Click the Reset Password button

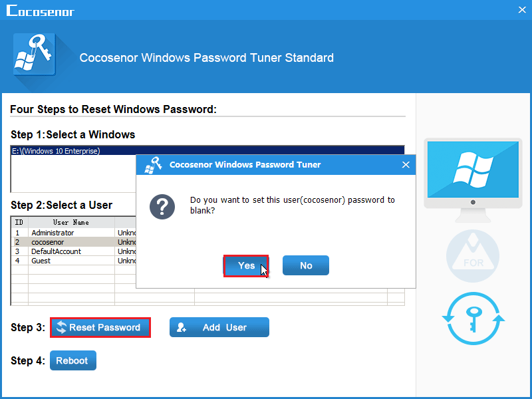(100, 327)
